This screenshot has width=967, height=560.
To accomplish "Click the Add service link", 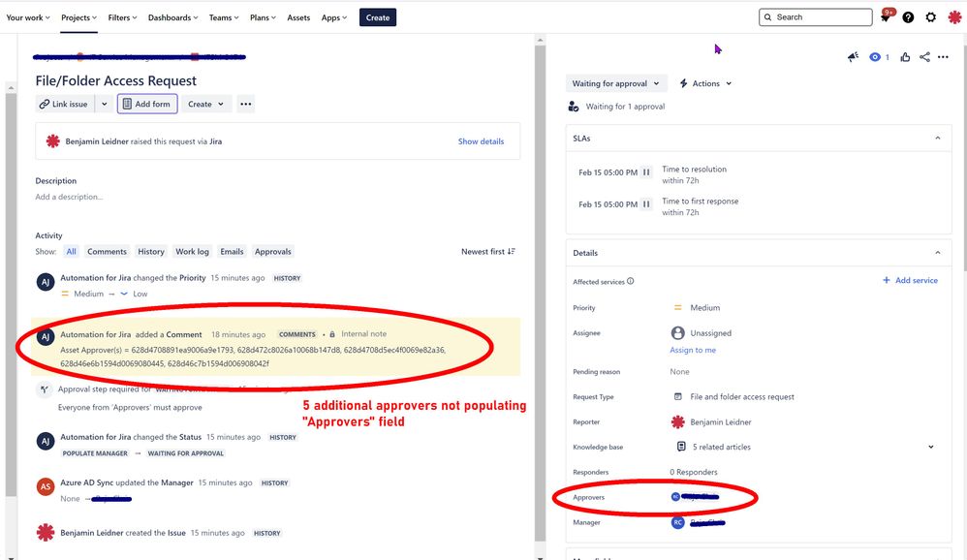I will click(x=910, y=280).
